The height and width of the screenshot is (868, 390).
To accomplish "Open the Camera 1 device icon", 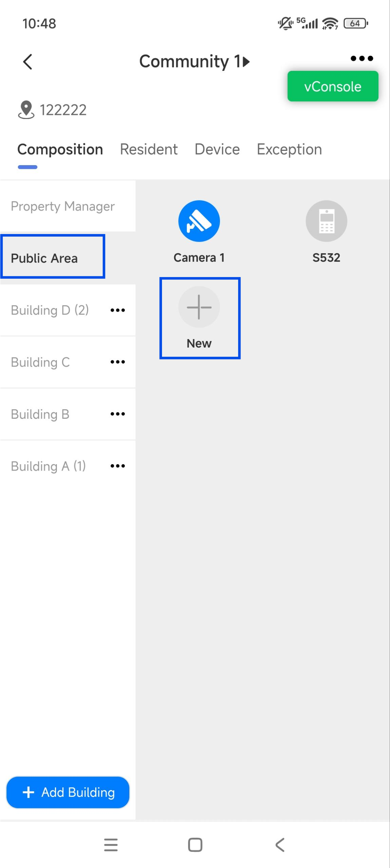I will tap(199, 221).
